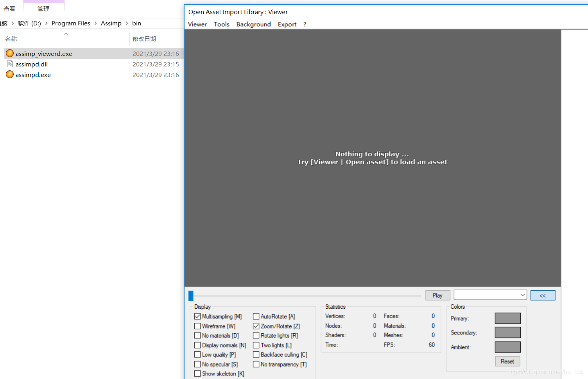Click the FPS: statistics label
This screenshot has height=379, width=588.
tap(389, 345)
